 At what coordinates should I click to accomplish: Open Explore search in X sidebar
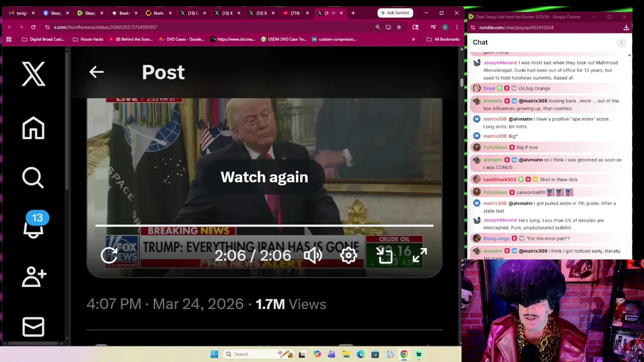pos(33,177)
